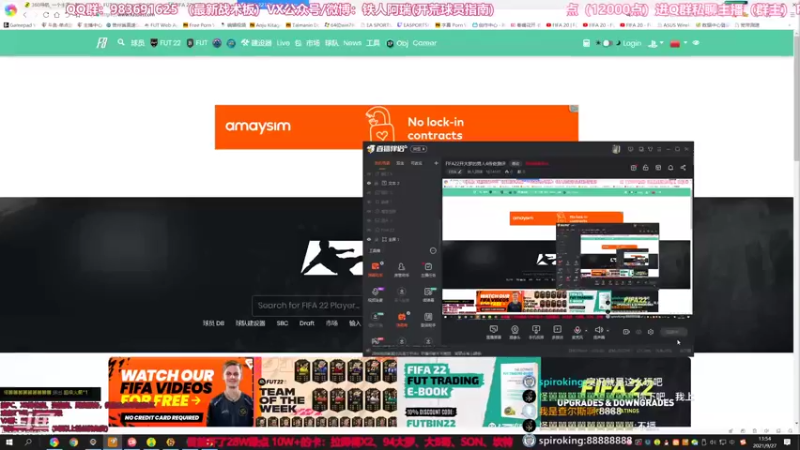Toggle visibility of third source row
This screenshot has width=800, height=450.
coord(369,192)
